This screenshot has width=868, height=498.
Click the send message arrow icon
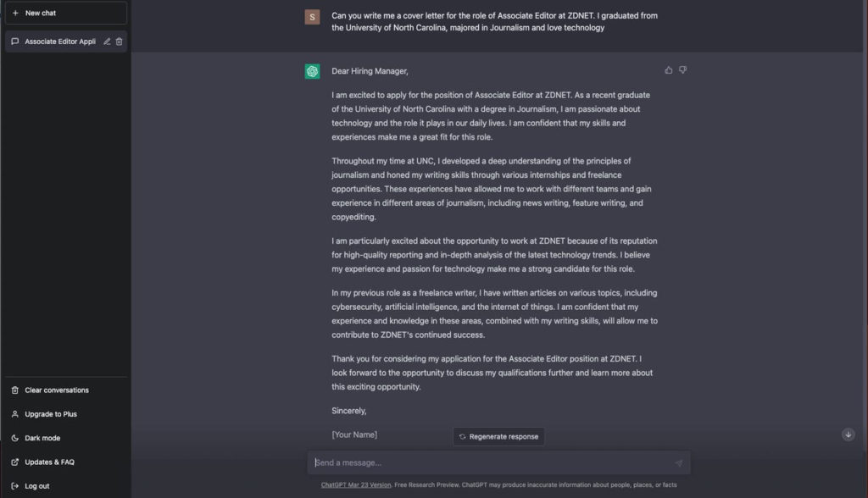(678, 463)
